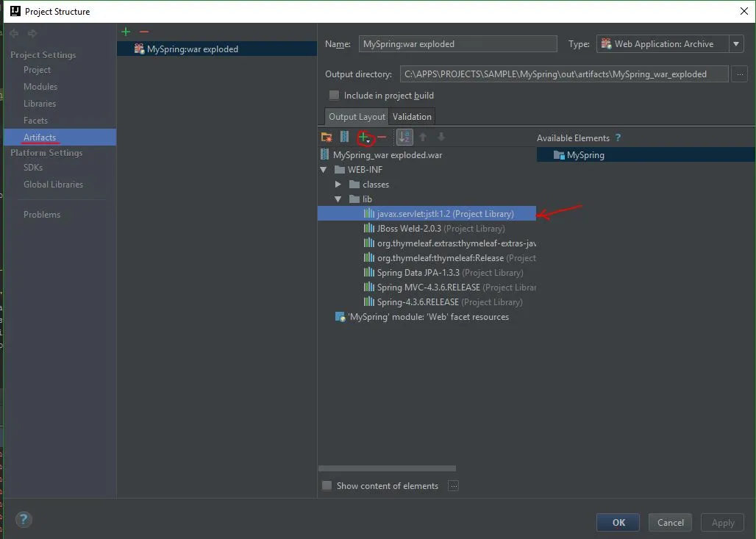Click the move down arrow icon
The height and width of the screenshot is (539, 756).
(x=441, y=138)
